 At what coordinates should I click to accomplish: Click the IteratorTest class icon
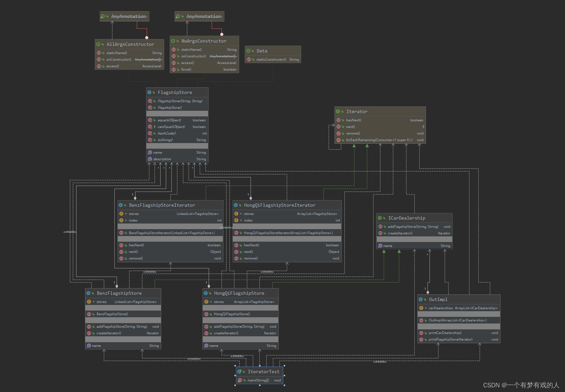(239, 372)
